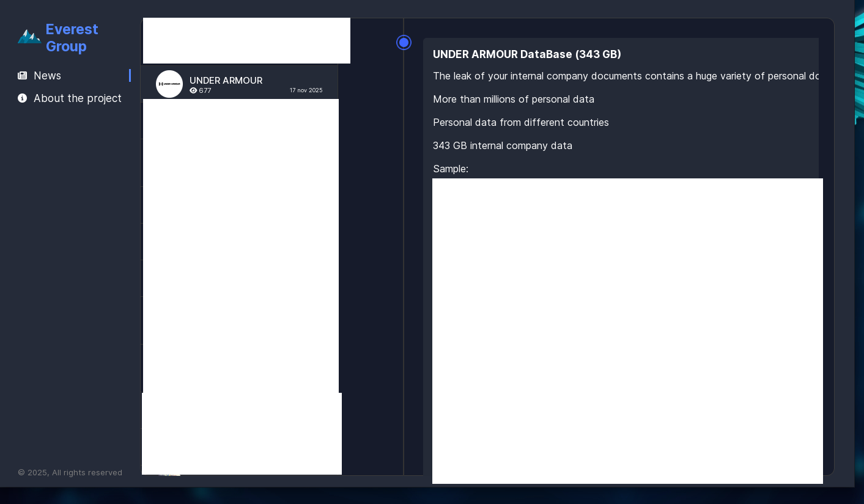Image resolution: width=864 pixels, height=504 pixels.
Task: Click the eye views icon beside 677
Action: (x=193, y=90)
